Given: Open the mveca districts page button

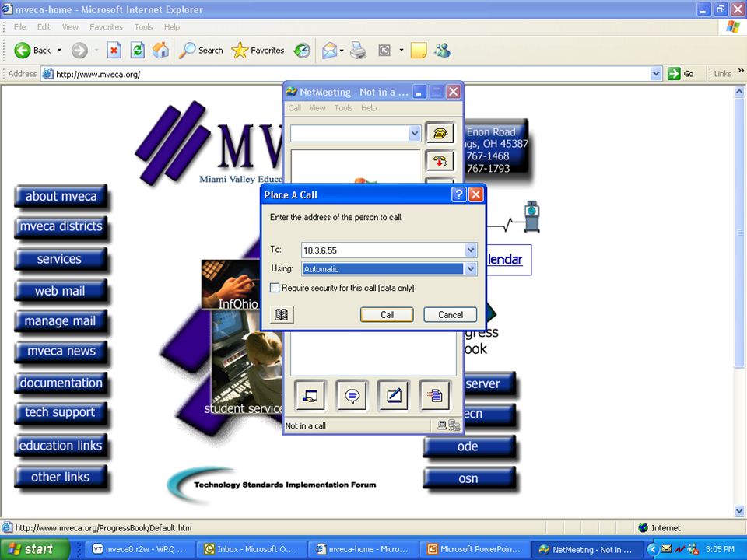Looking at the screenshot, I should click(x=61, y=226).
